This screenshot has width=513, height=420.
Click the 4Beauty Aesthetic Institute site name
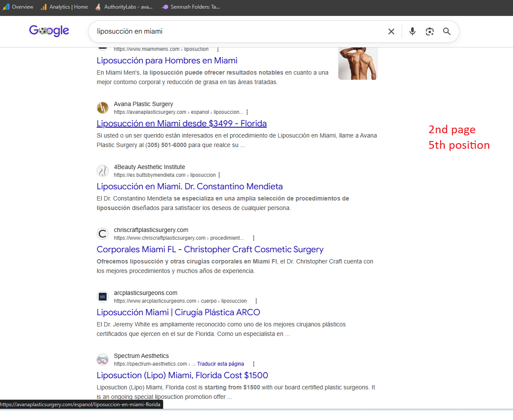point(149,167)
